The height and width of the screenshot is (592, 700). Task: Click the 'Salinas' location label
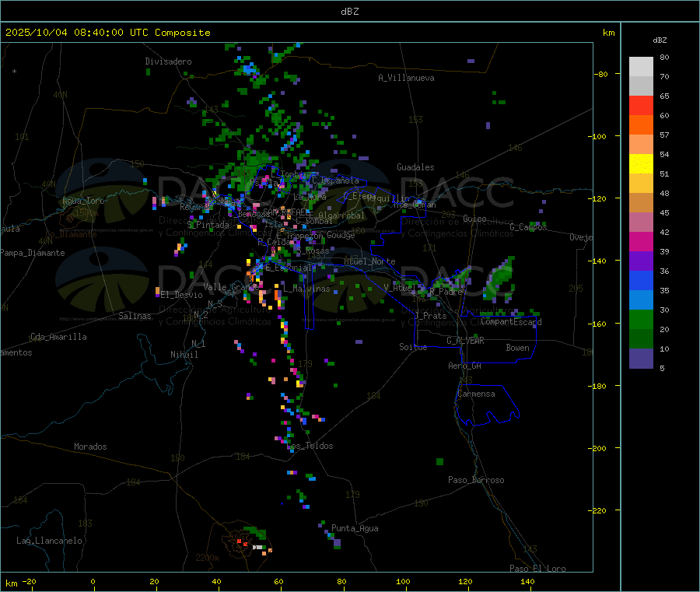(x=135, y=316)
